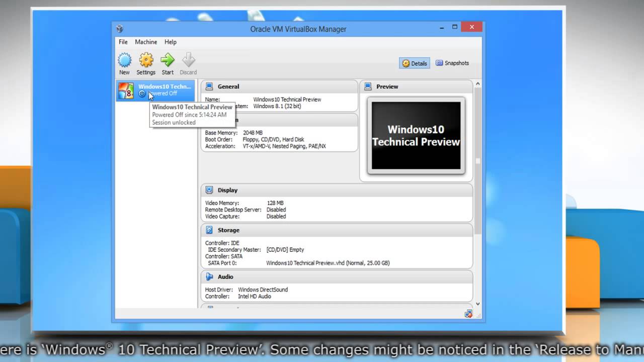Screen dimensions: 644x362
Task: Click the New virtual machine icon
Action: point(124,60)
